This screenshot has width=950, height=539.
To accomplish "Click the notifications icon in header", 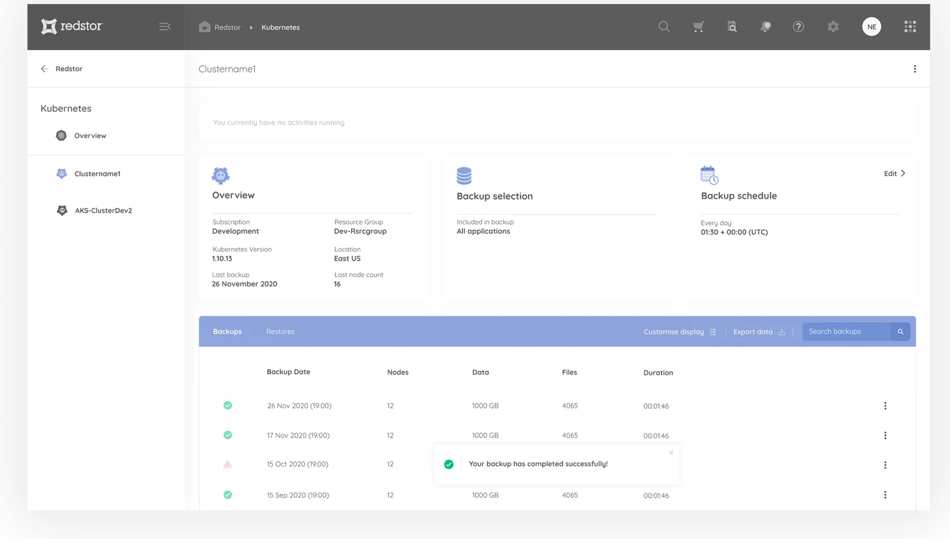I will [765, 27].
